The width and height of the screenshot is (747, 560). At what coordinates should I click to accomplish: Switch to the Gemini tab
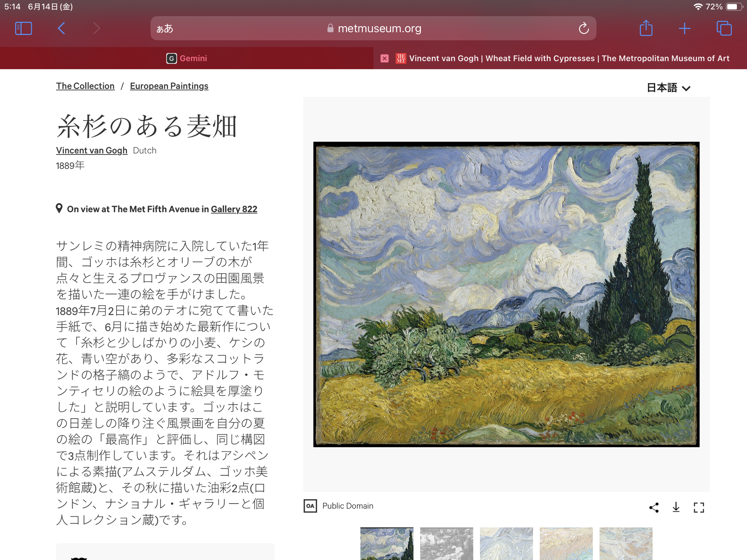click(187, 58)
